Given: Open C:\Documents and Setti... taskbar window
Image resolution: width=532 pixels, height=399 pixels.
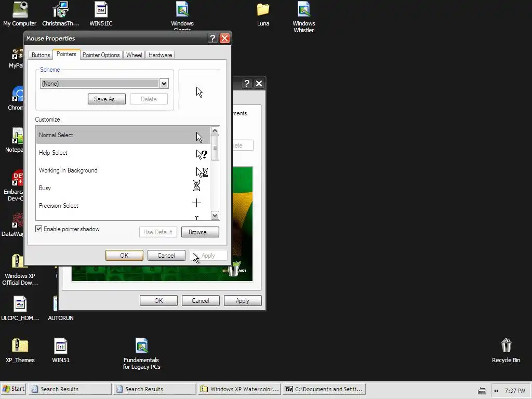Looking at the screenshot, I should pos(324,389).
